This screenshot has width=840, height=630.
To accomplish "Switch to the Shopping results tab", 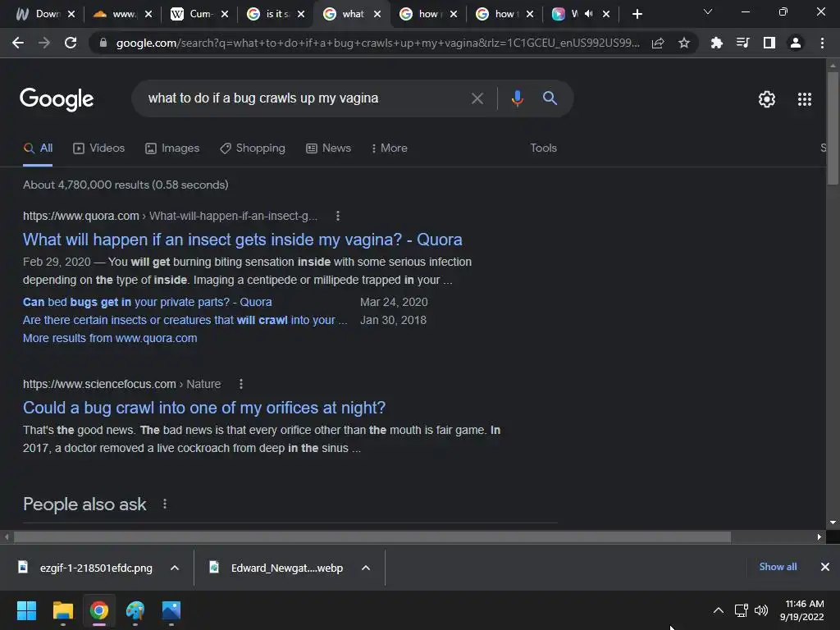I will click(x=253, y=148).
